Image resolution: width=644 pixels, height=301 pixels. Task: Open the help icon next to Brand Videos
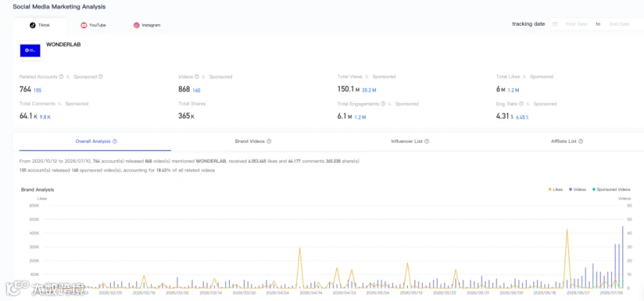[x=269, y=142]
